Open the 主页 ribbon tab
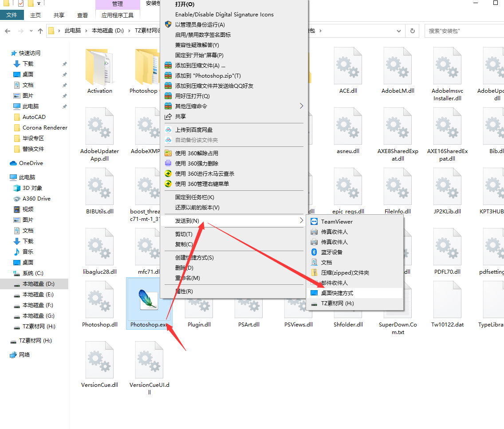 (x=35, y=15)
